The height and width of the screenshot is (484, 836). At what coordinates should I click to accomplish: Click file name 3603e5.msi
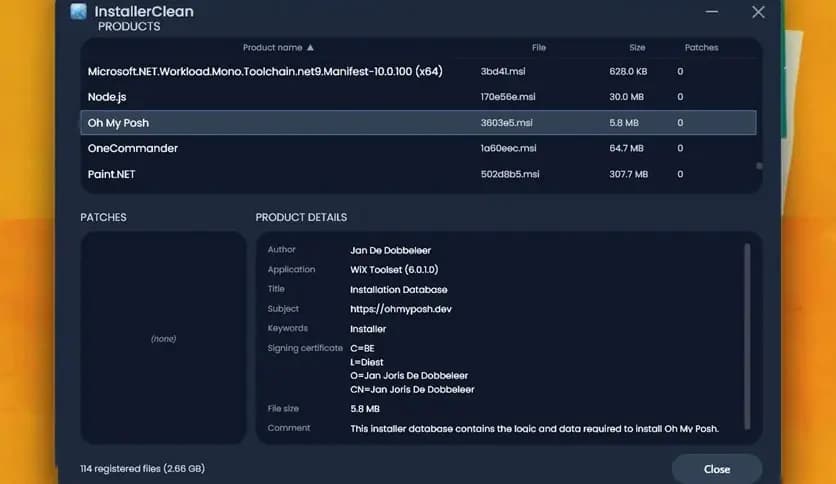(x=506, y=123)
